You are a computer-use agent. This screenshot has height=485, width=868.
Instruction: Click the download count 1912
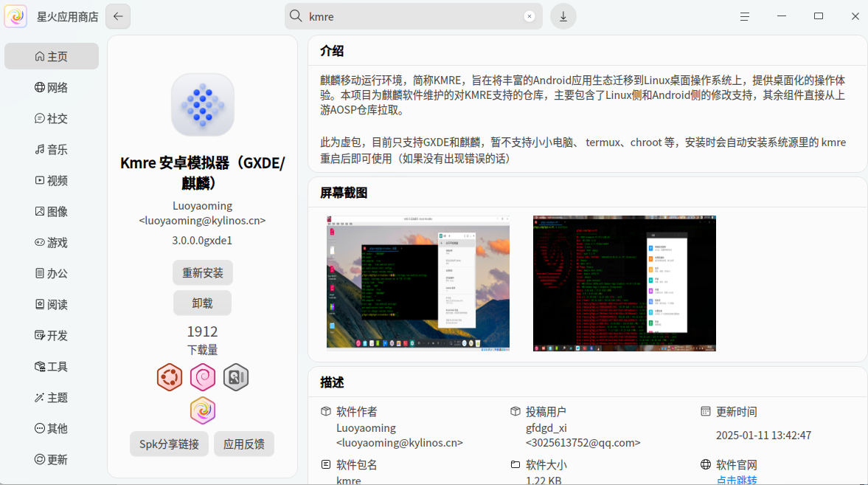(202, 331)
